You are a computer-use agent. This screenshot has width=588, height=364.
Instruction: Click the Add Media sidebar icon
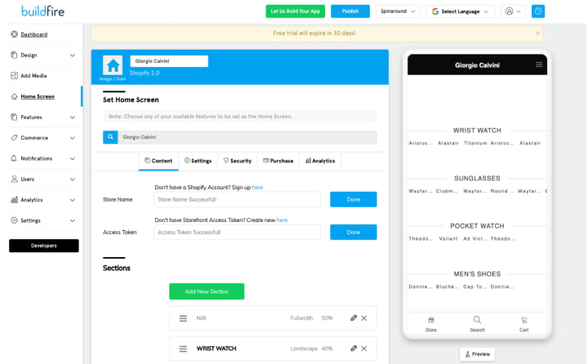coord(14,75)
